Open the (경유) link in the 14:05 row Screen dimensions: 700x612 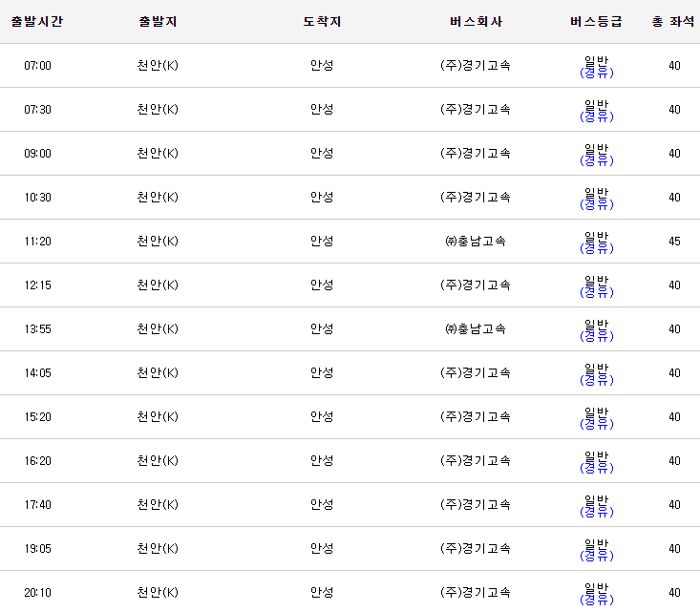(597, 380)
